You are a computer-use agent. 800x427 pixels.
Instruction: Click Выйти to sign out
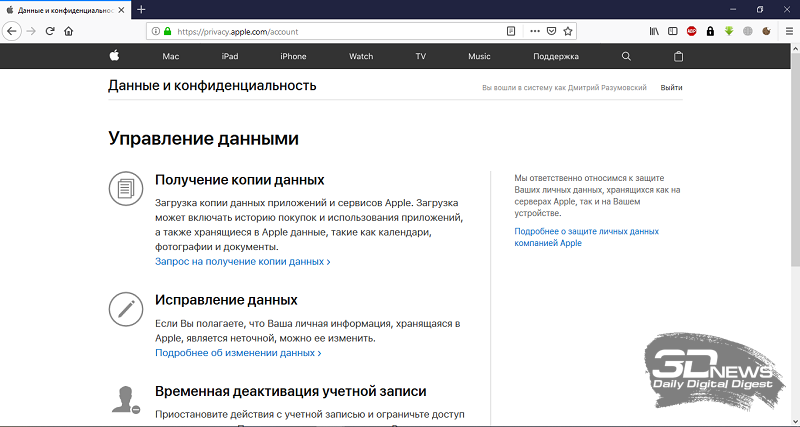coord(671,87)
